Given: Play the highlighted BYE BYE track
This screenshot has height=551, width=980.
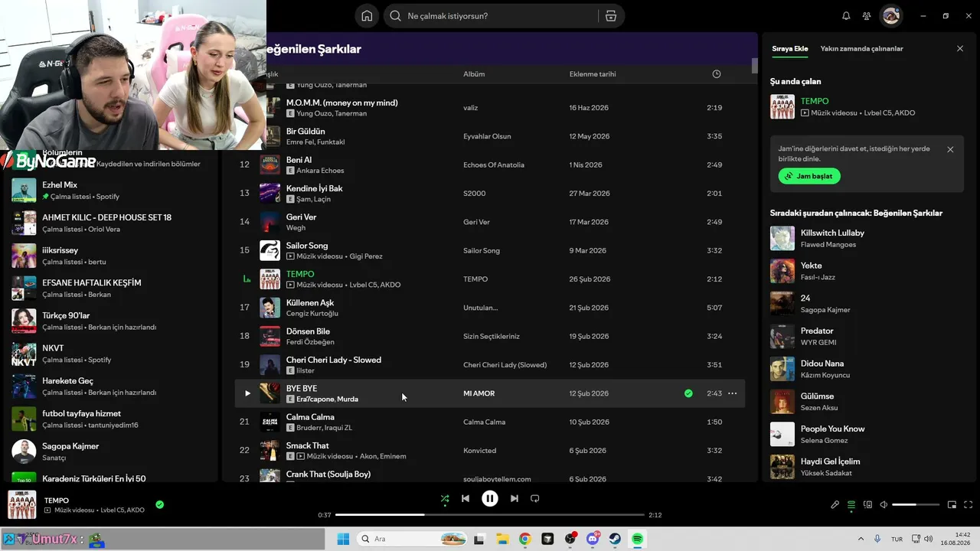Looking at the screenshot, I should [247, 393].
